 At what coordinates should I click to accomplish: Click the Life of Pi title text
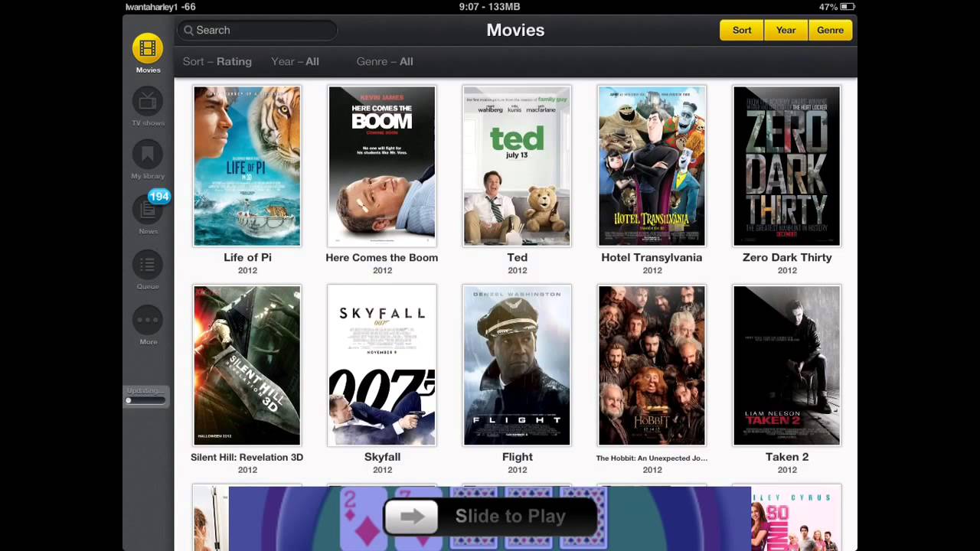[x=247, y=257]
